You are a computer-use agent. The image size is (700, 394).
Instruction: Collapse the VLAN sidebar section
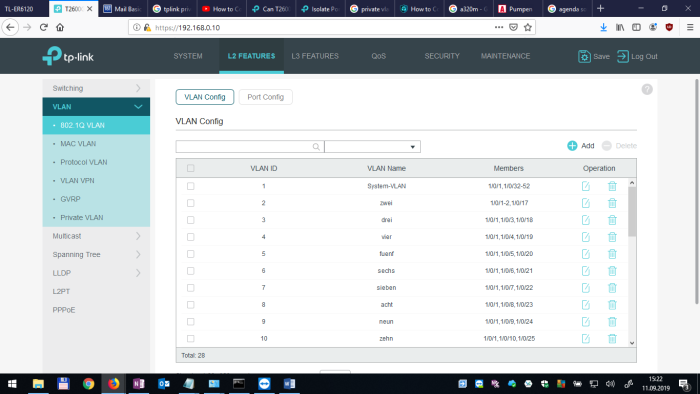click(x=96, y=107)
